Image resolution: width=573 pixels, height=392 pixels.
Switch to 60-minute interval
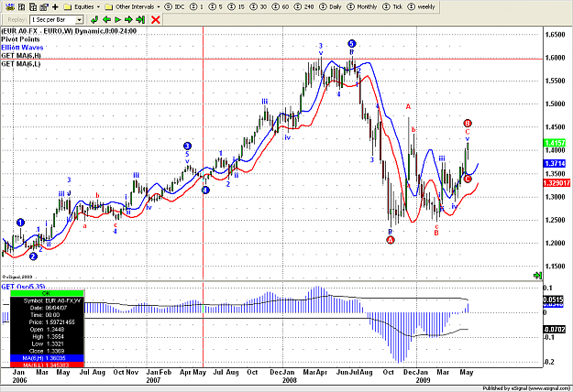click(x=281, y=6)
